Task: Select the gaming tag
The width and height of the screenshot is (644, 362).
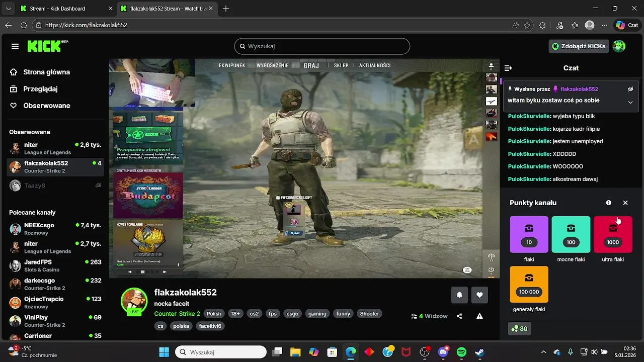Action: point(317,314)
